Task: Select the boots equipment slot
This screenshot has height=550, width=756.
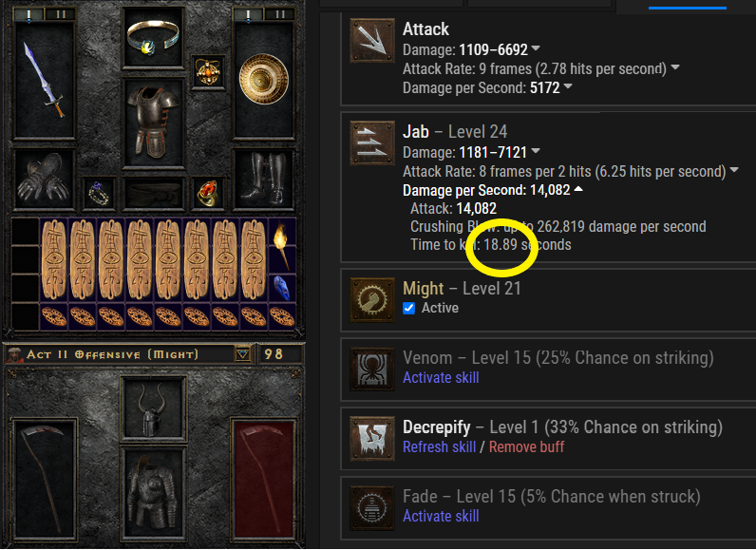Action: (x=263, y=180)
